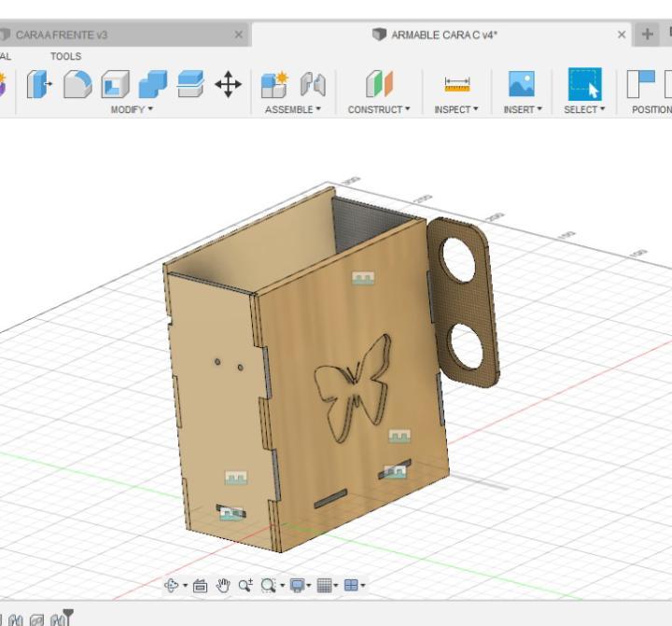Select the Pan hand tool
Viewport: 672px width, 626px height.
(223, 585)
